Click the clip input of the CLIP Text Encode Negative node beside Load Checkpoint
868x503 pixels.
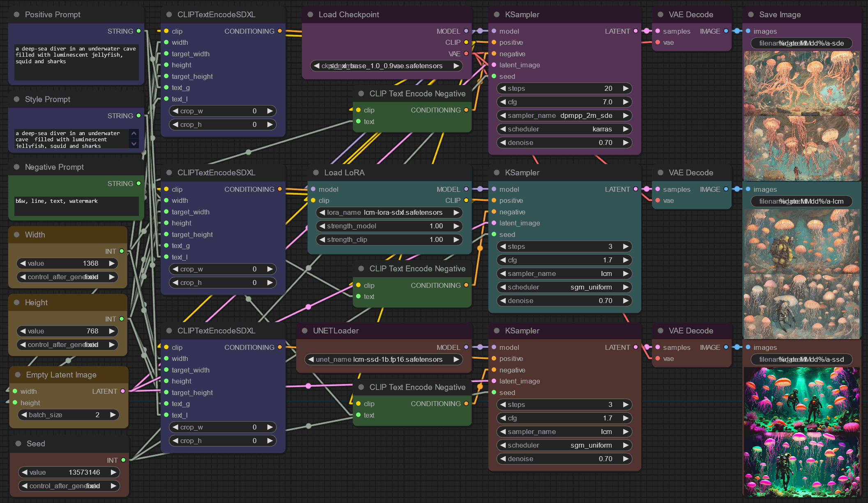click(359, 110)
